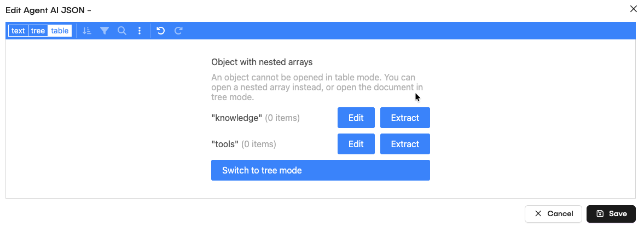Click the sort contents icon
The image size is (644, 226).
coord(86,31)
